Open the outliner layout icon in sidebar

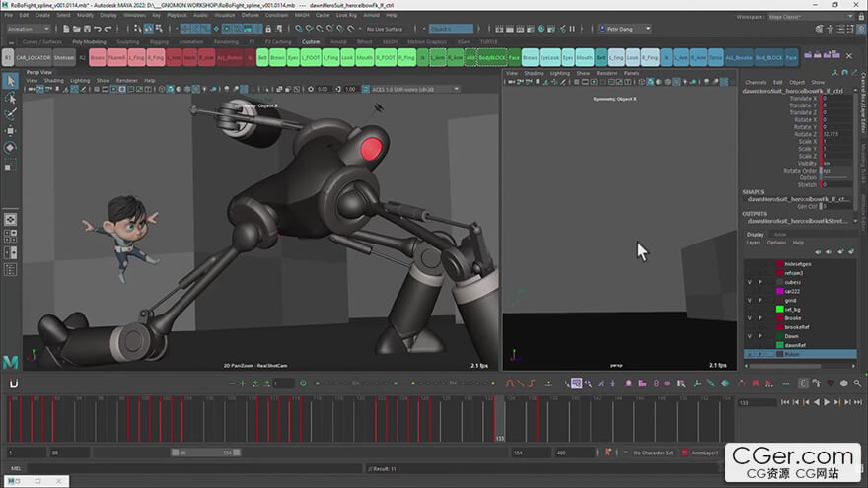coord(10,270)
